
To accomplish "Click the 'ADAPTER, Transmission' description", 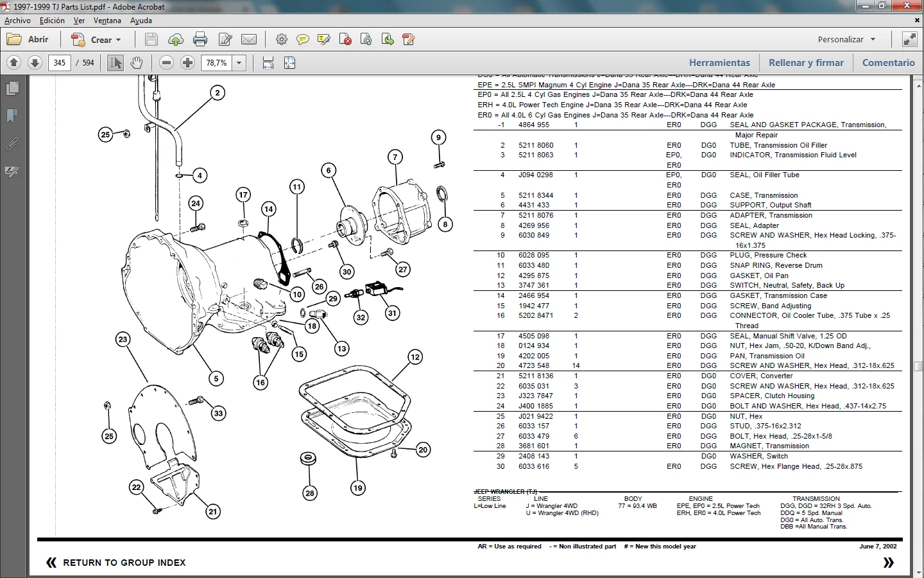I will tap(771, 215).
